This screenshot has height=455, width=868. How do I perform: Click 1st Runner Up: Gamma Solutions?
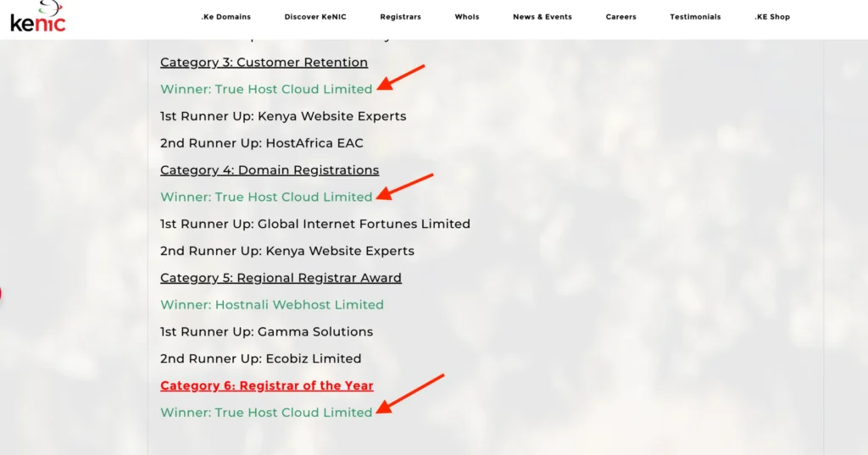tap(267, 332)
